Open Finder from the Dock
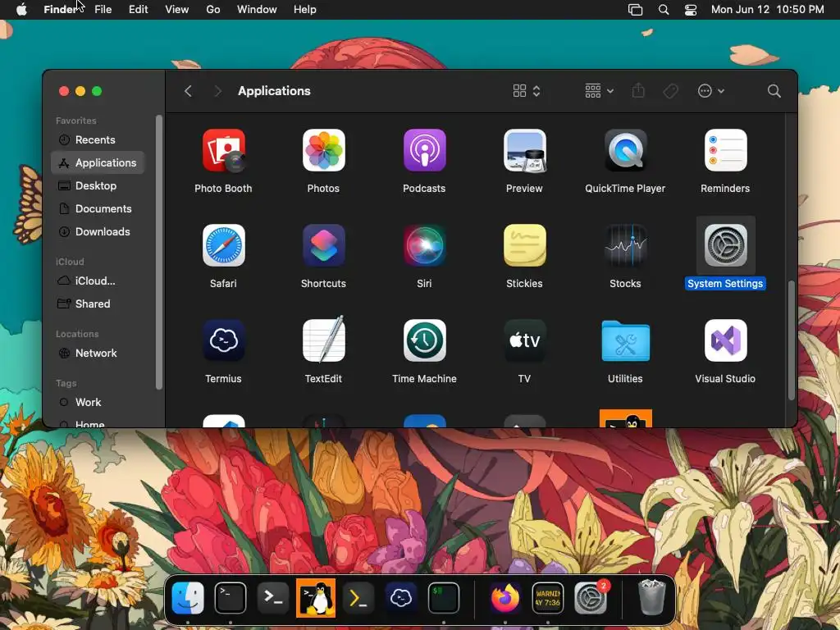This screenshot has height=630, width=840. click(188, 598)
